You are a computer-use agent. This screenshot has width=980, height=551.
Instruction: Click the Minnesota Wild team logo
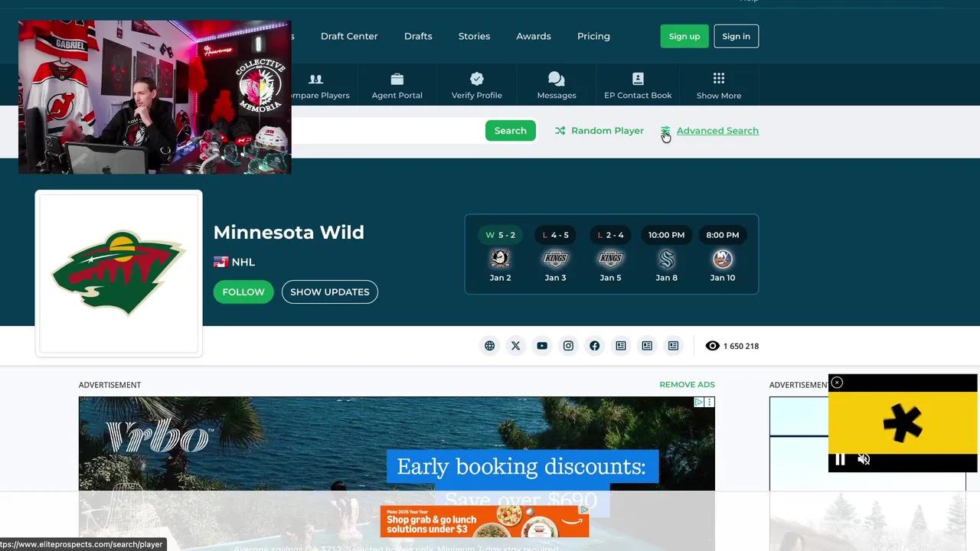tap(119, 273)
